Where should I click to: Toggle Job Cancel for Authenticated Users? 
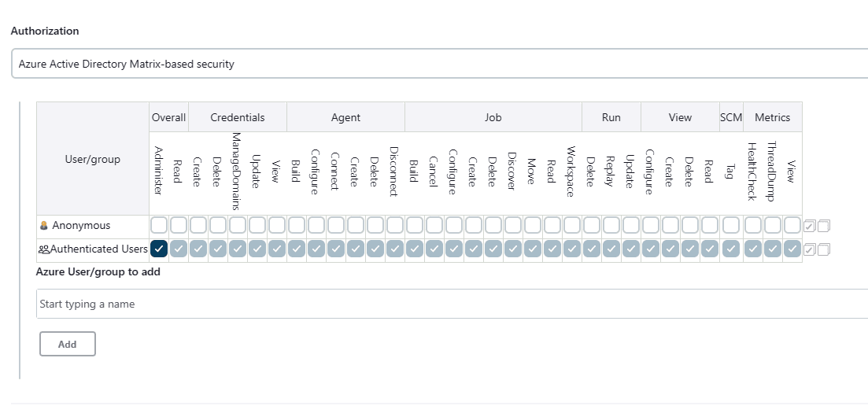pyautogui.click(x=434, y=249)
